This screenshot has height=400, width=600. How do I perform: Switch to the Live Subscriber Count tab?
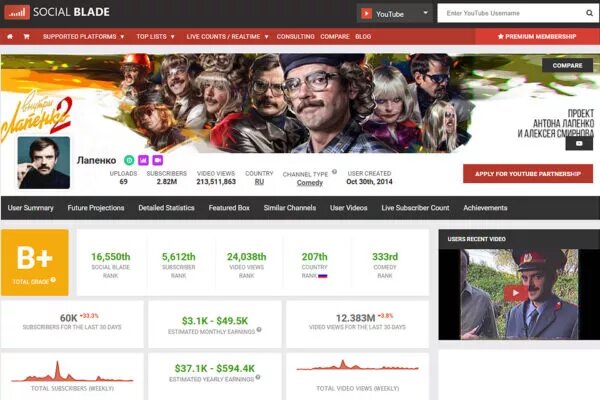coord(415,208)
